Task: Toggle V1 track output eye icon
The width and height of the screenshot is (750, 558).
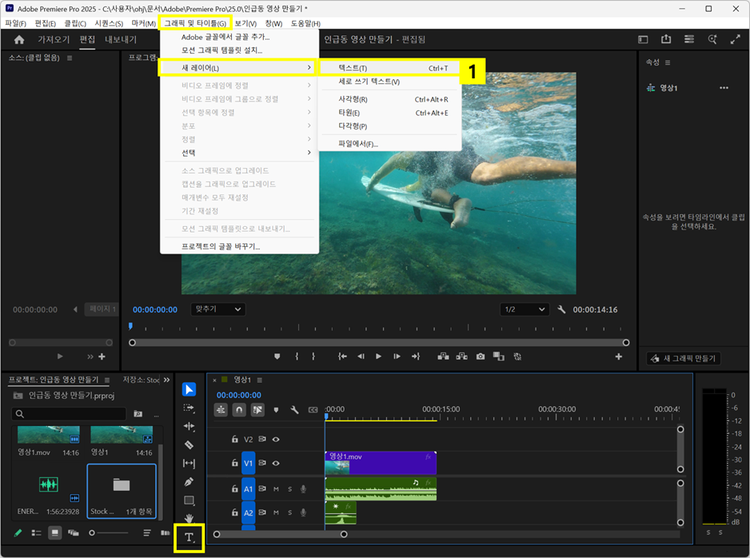Action: tap(276, 464)
